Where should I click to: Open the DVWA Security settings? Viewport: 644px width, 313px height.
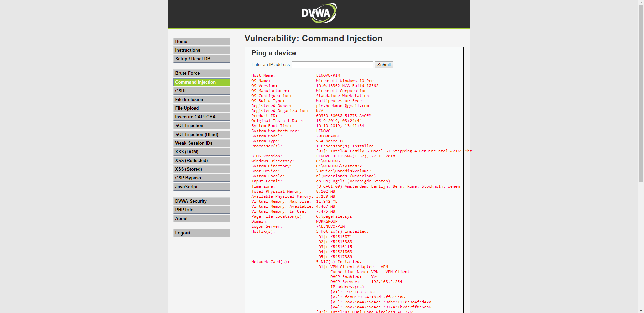coord(202,201)
